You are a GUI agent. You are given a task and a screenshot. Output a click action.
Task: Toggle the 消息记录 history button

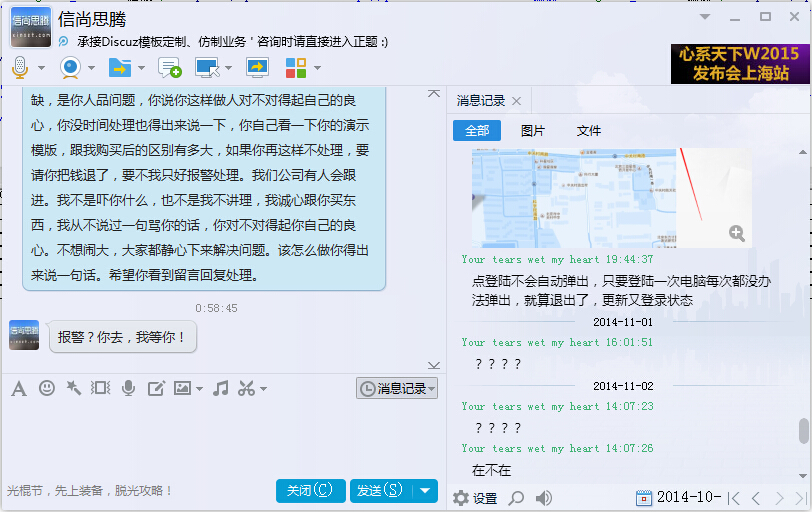[x=397, y=388]
